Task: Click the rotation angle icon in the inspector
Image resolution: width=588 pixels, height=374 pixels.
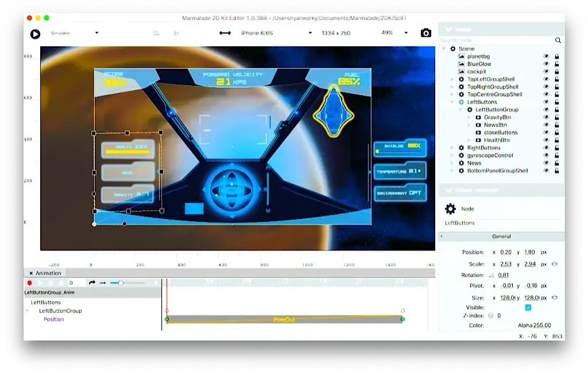Action: 492,275
